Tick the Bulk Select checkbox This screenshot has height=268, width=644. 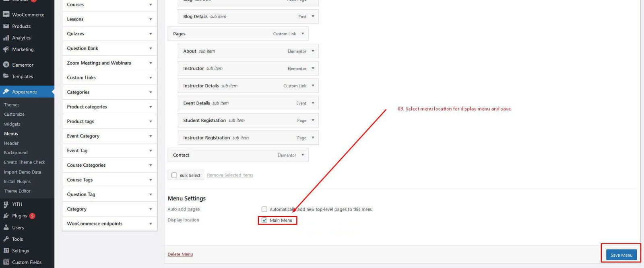click(x=174, y=175)
